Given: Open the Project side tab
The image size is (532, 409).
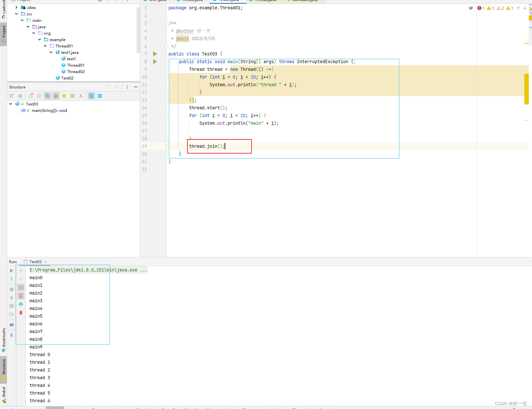Looking at the screenshot, I should tap(4, 34).
